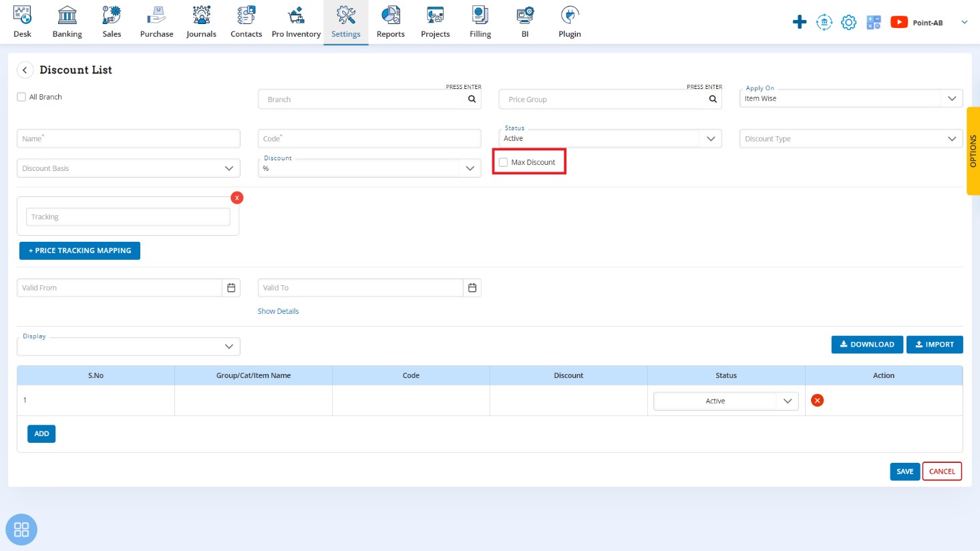This screenshot has width=980, height=551.
Task: Focus the Valid From date field
Action: 120,288
